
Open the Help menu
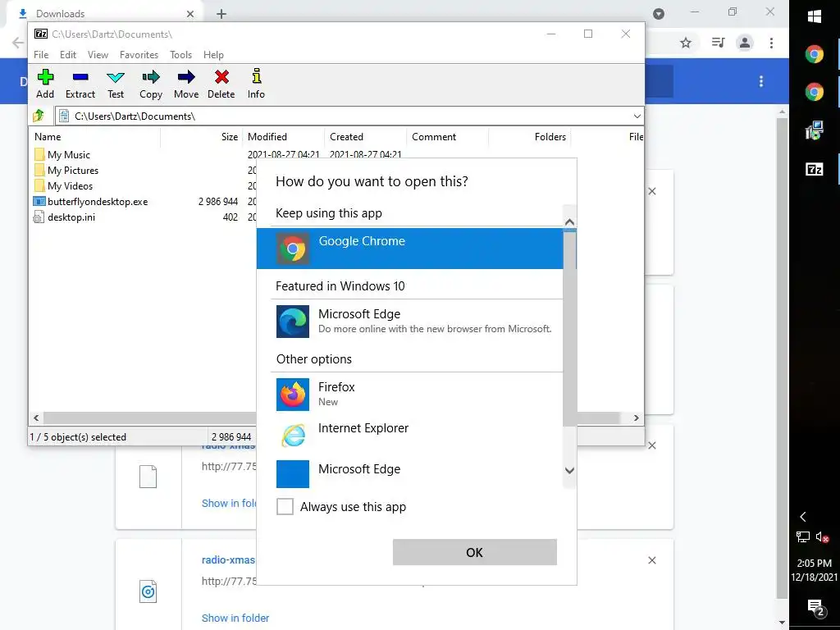[x=213, y=55]
